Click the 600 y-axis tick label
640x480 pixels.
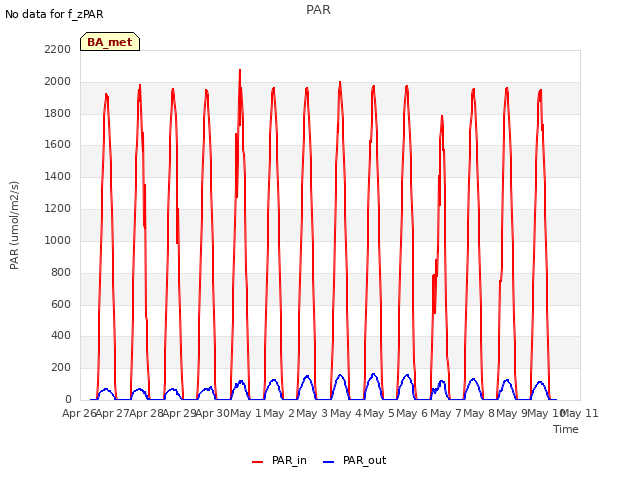61,304
